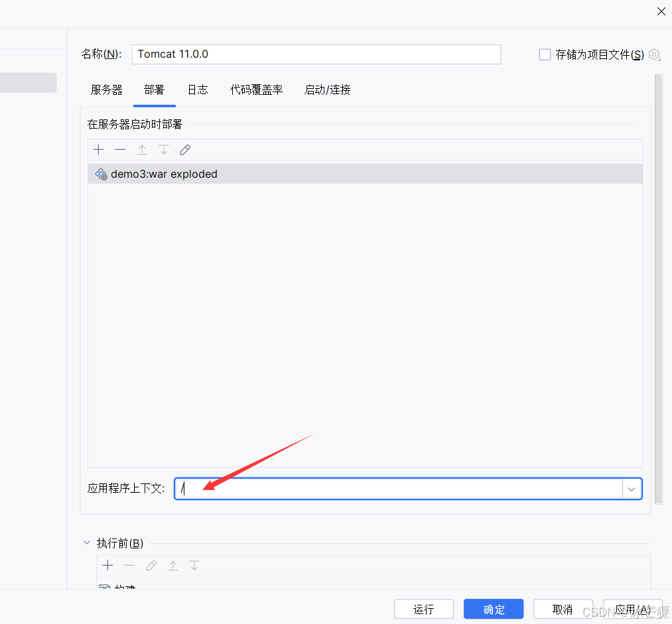672x624 pixels.
Task: Click the edit pencil icon under 执行前
Action: click(x=151, y=565)
